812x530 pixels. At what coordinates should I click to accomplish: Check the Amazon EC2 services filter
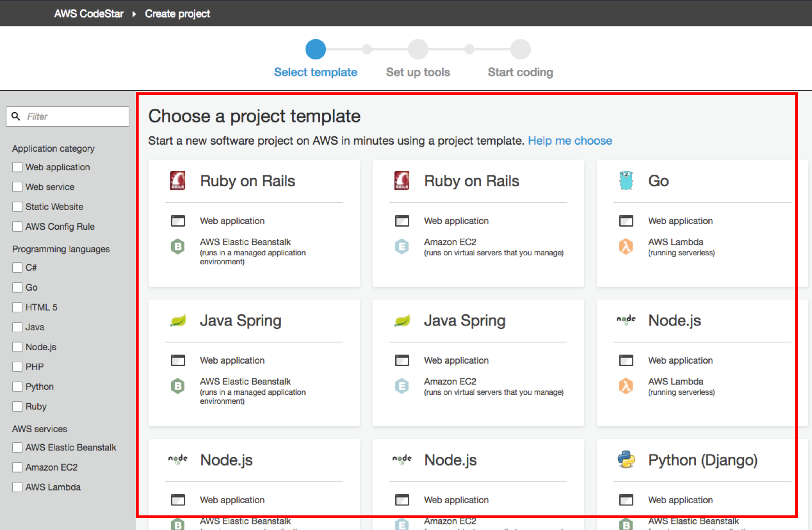pos(17,467)
